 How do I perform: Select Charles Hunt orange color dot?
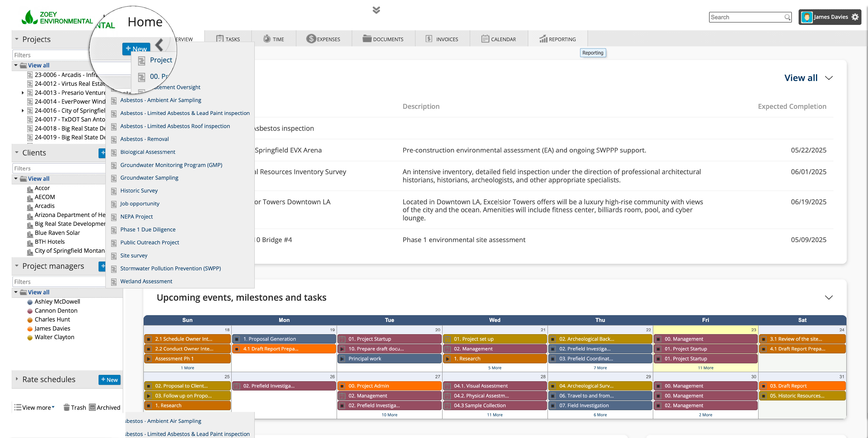click(x=30, y=320)
